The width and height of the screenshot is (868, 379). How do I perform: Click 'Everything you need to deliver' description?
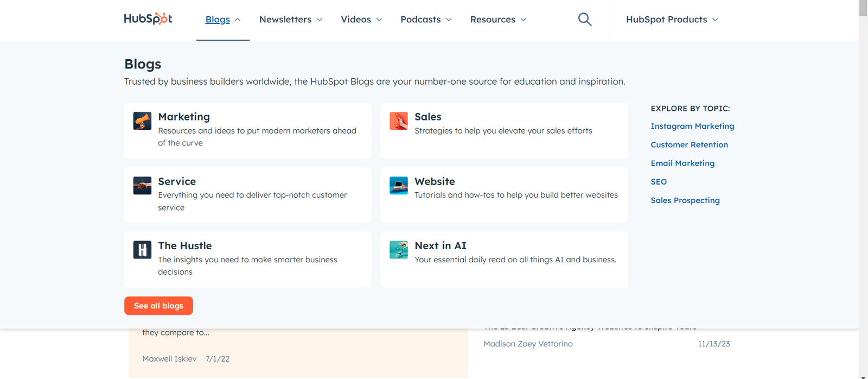252,201
